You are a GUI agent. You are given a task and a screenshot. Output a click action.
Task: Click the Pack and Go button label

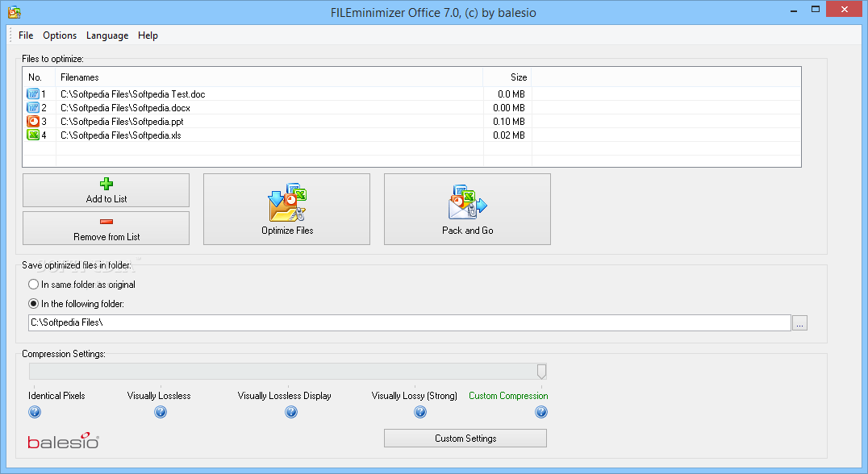pos(468,231)
